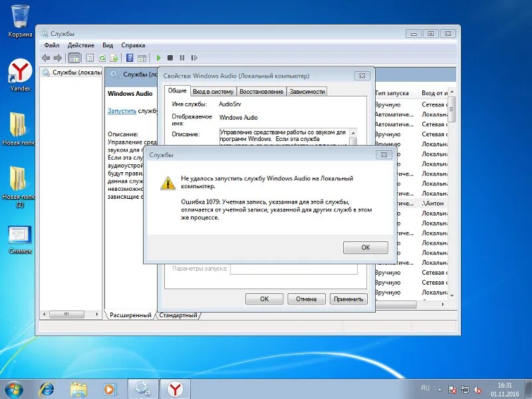Select the Снимок desktop file

(20, 239)
